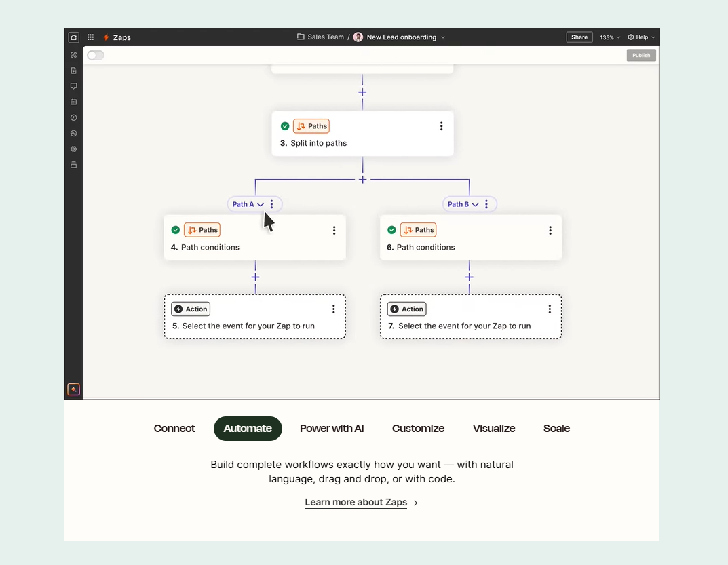Click the history clock icon in sidebar
This screenshot has width=728, height=565.
73,117
